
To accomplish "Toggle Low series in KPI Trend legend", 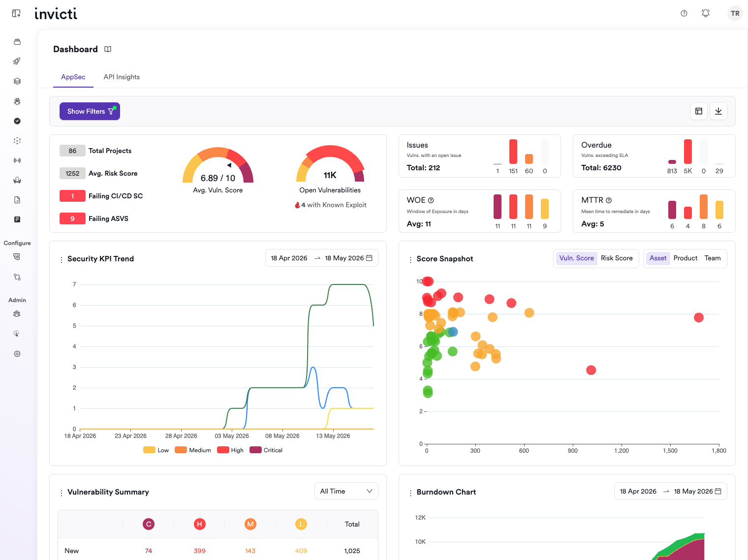I will coord(156,450).
